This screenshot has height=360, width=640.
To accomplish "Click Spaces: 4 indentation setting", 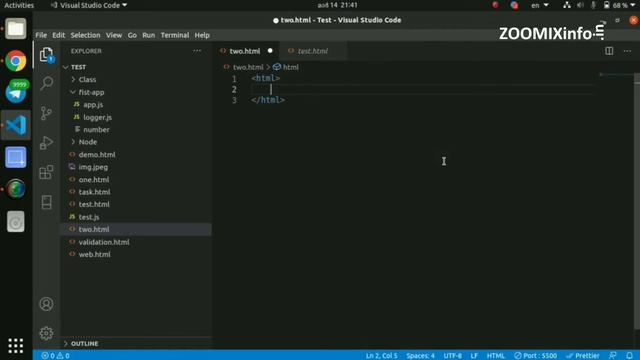I will [420, 356].
